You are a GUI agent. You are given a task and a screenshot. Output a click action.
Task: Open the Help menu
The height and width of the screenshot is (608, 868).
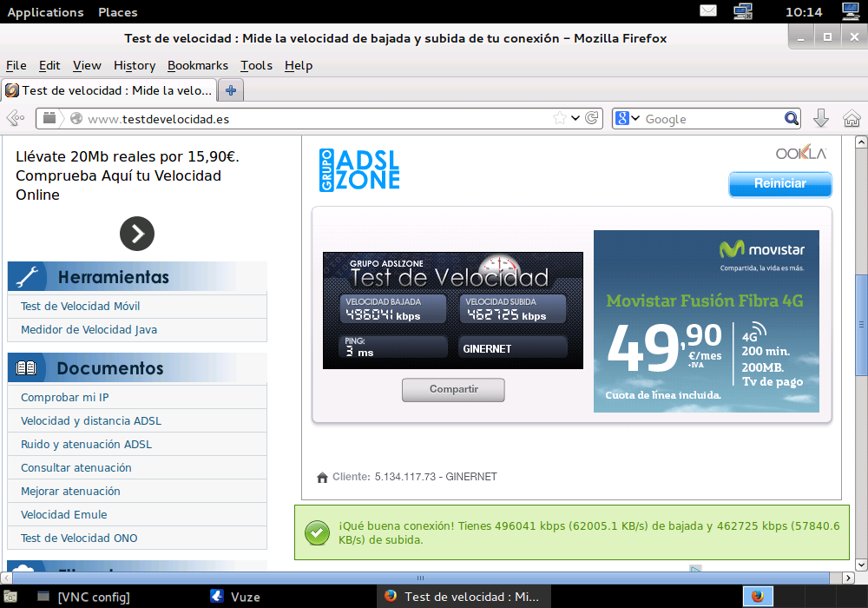click(x=299, y=65)
